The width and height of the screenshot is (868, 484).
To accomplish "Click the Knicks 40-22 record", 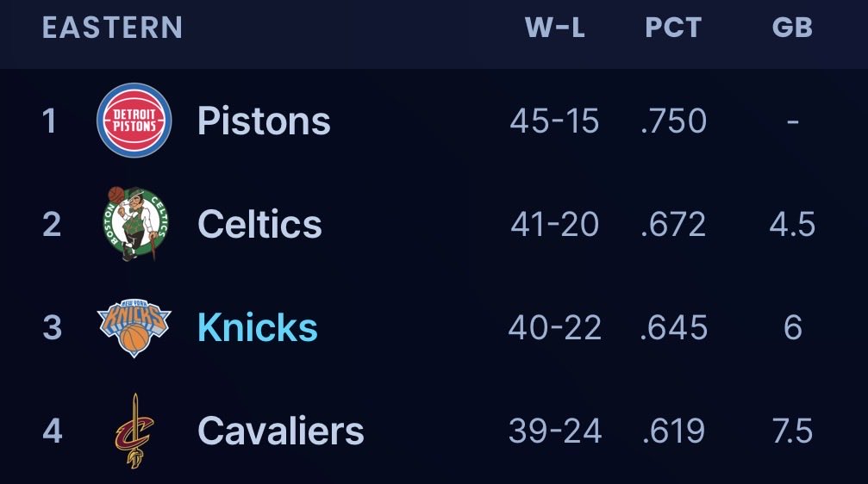I will [555, 327].
